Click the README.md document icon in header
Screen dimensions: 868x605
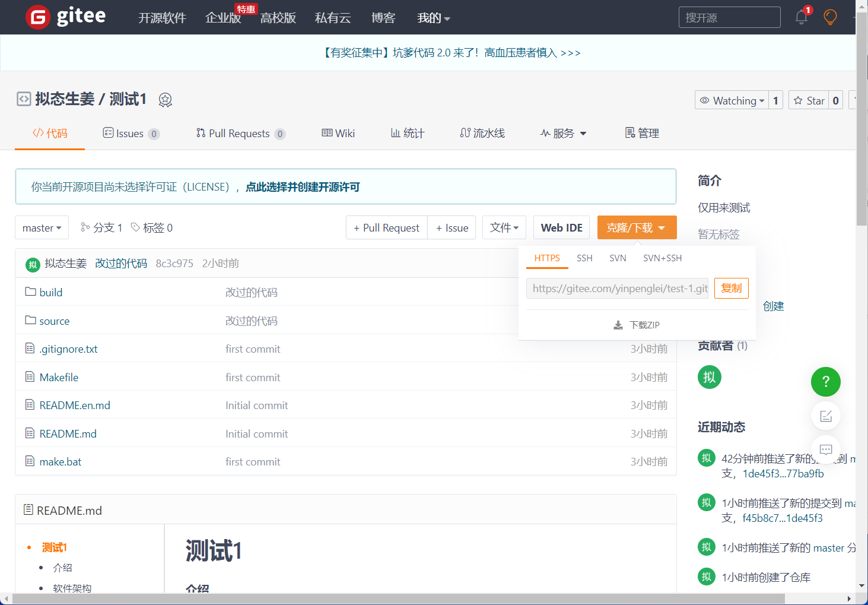click(x=28, y=510)
